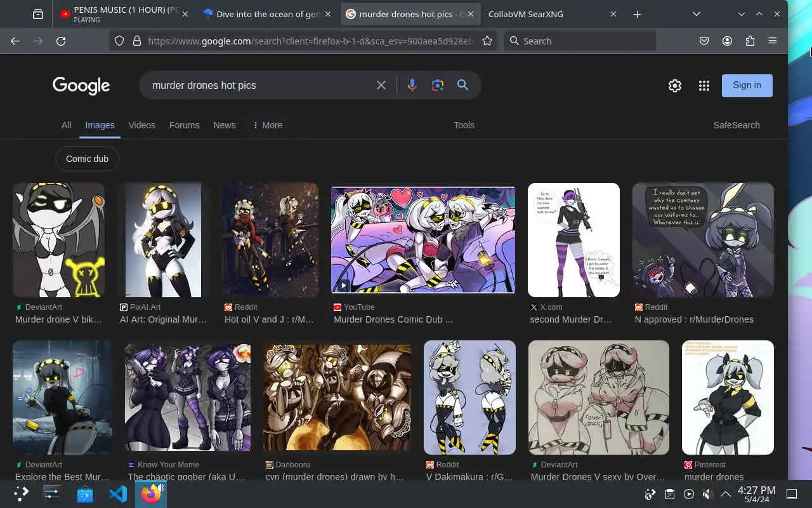Viewport: 812px width, 508px height.
Task: Click the URL address bar
Action: 311,41
